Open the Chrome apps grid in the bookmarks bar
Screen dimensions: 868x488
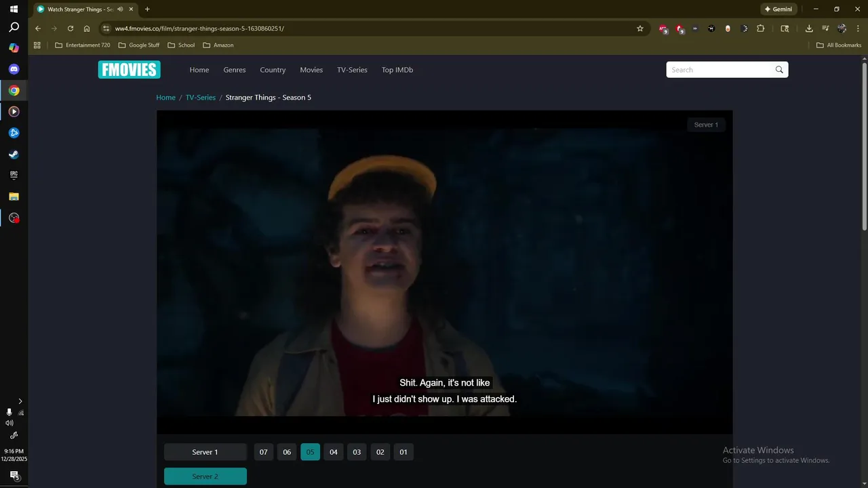[37, 45]
